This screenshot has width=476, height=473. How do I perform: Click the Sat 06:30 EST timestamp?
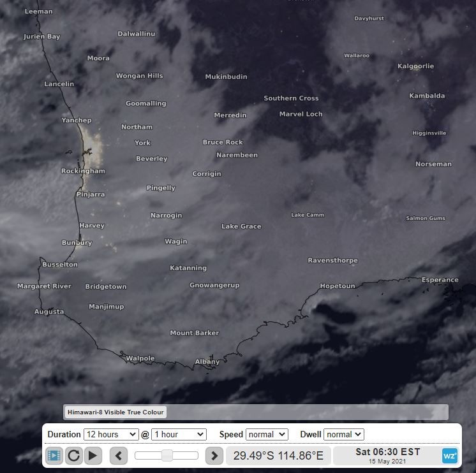(x=388, y=452)
